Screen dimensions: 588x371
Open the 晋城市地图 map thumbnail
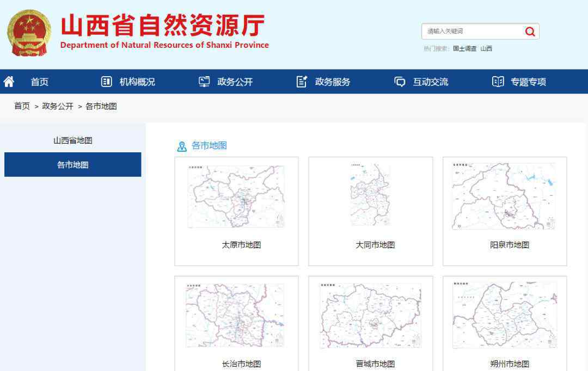(370, 316)
